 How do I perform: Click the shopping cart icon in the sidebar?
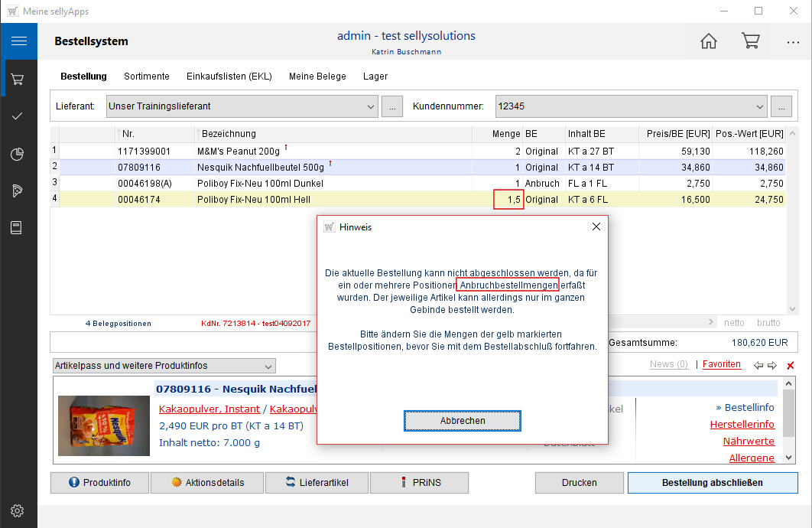tap(18, 79)
